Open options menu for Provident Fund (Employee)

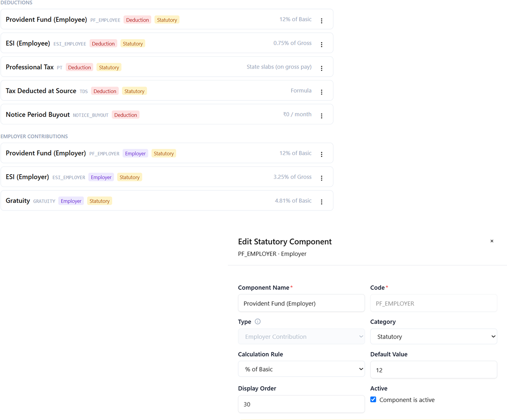tap(321, 21)
